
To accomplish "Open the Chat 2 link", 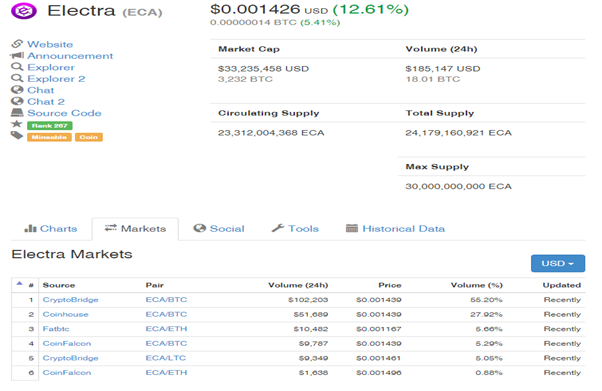I will 46,102.
